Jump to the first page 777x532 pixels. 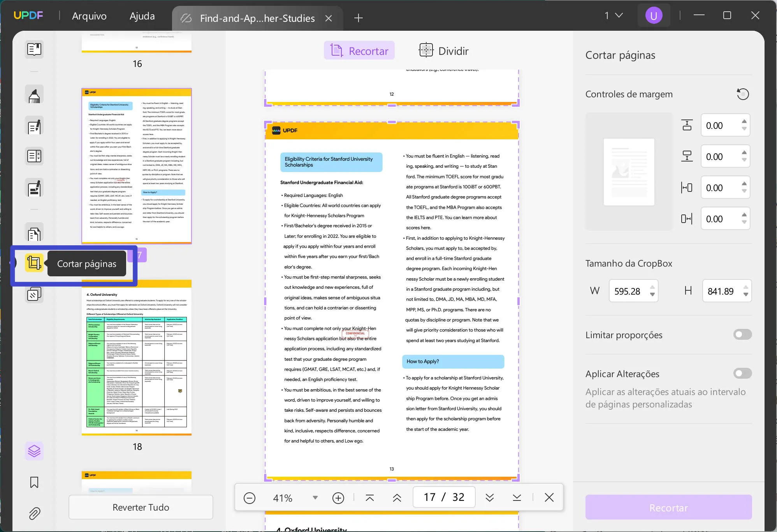(x=370, y=498)
